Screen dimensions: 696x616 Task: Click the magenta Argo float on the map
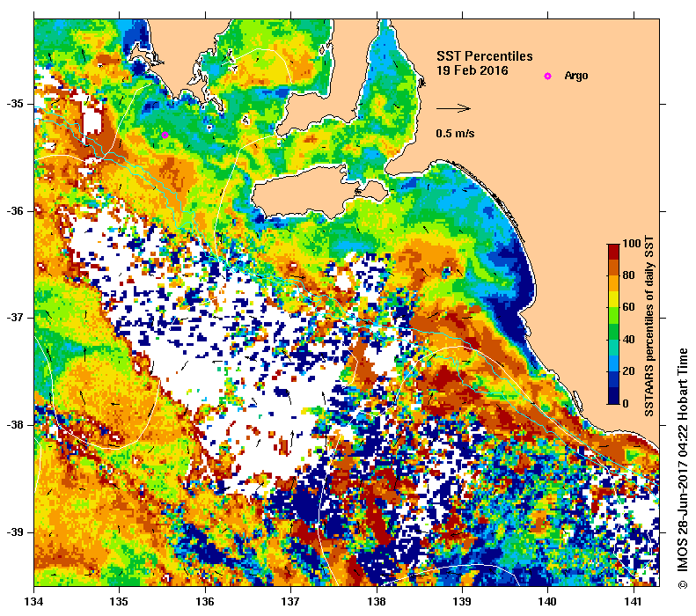165,135
